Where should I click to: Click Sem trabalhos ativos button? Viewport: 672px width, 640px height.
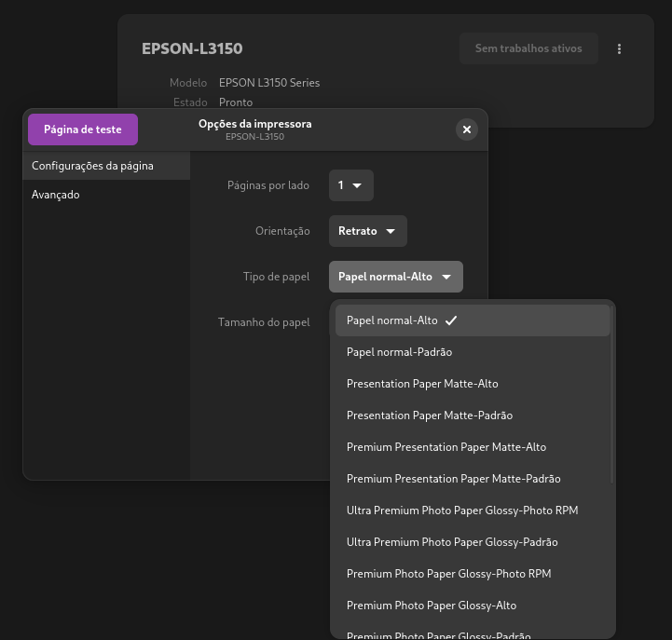(x=528, y=48)
